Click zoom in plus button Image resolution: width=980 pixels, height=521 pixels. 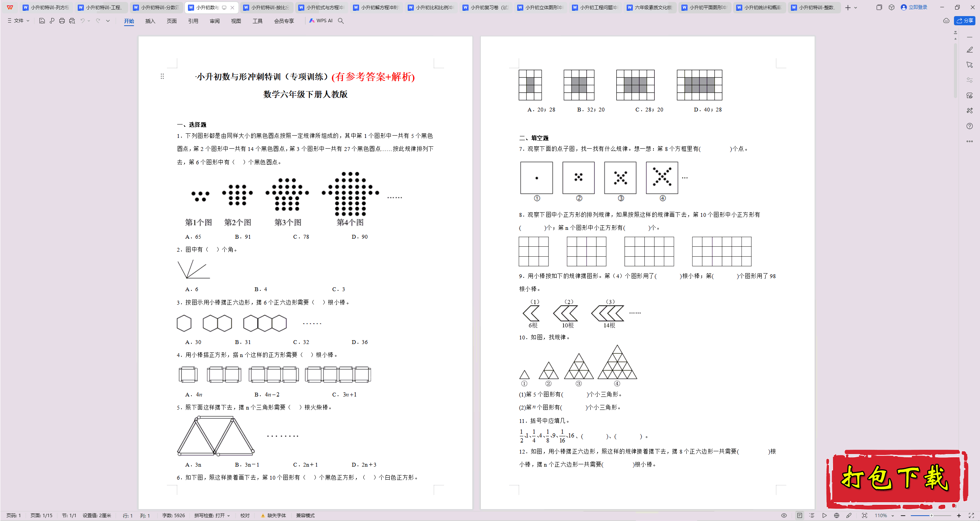(x=959, y=516)
